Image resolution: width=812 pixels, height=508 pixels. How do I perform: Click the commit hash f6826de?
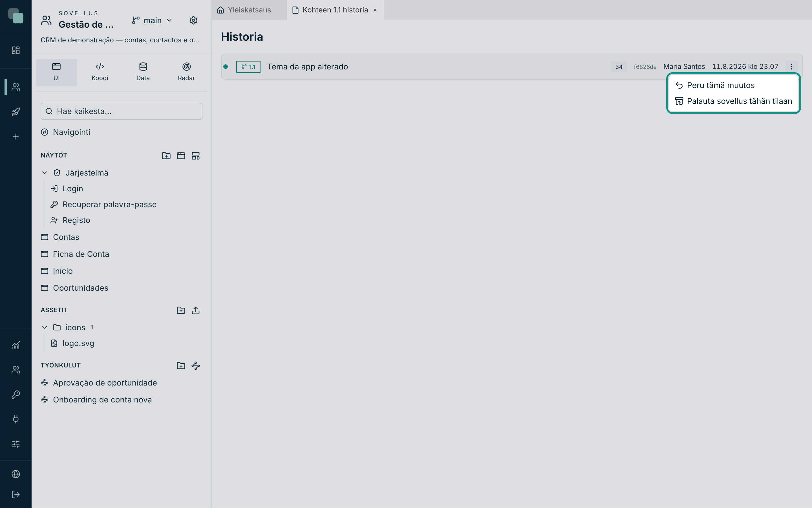[x=645, y=67]
